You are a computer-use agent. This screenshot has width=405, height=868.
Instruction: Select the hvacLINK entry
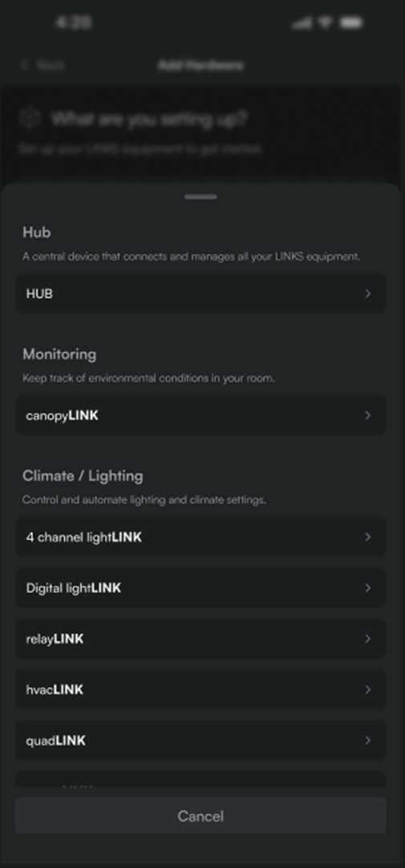click(200, 690)
